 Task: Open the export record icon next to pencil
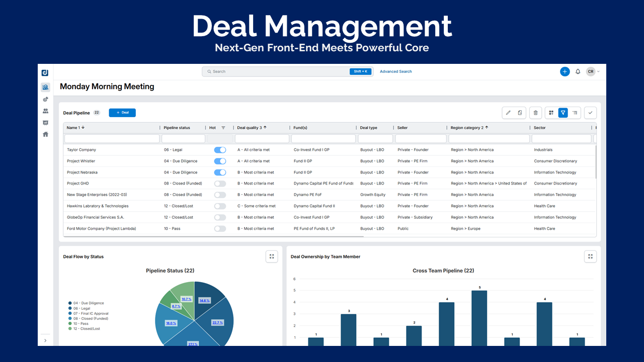[520, 113]
